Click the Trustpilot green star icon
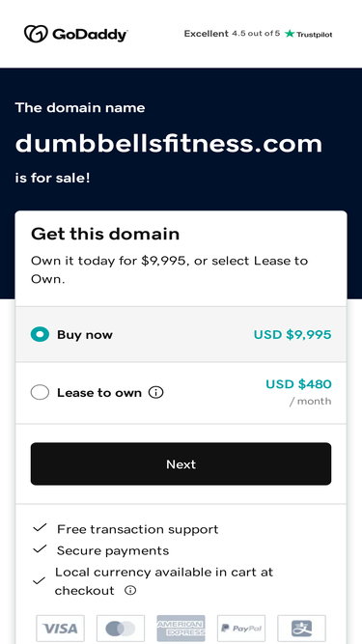 (x=290, y=34)
